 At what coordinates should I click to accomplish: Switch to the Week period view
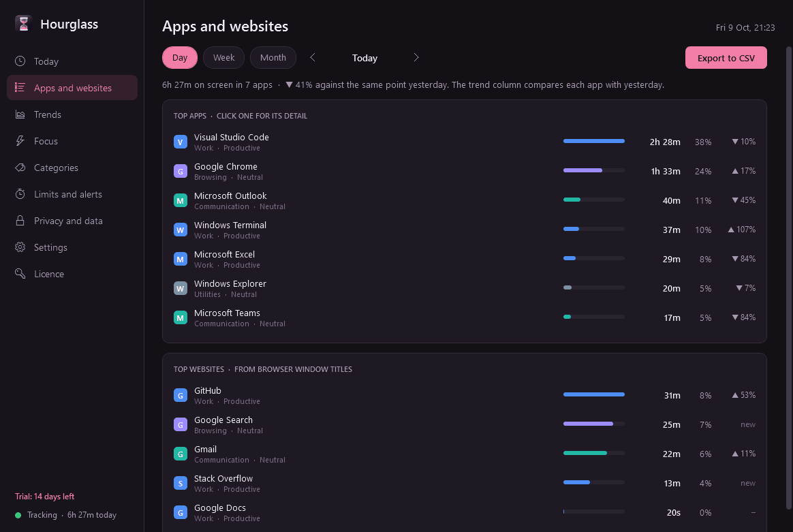click(223, 58)
